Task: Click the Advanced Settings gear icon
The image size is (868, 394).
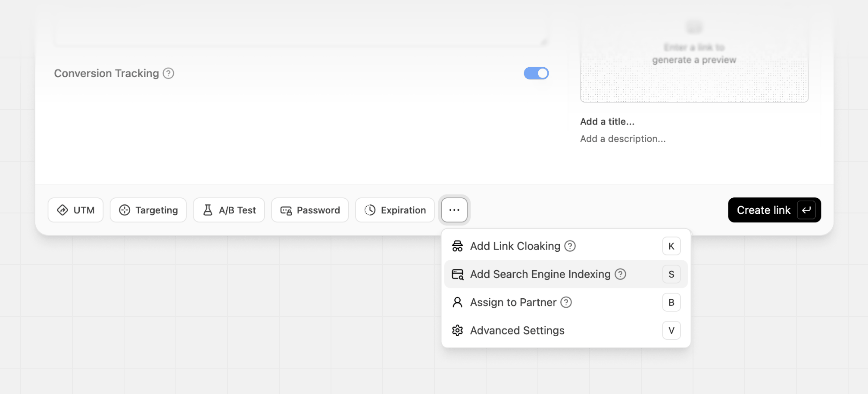Action: click(x=457, y=331)
